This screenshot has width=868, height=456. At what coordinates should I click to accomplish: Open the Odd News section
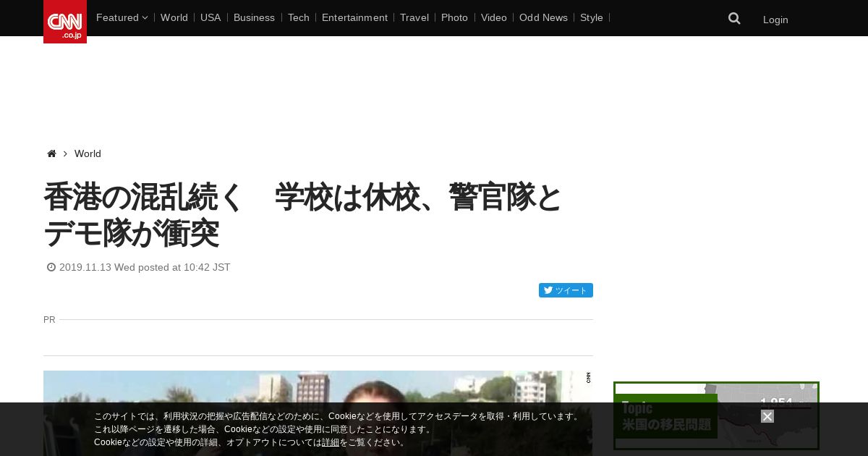(x=543, y=17)
